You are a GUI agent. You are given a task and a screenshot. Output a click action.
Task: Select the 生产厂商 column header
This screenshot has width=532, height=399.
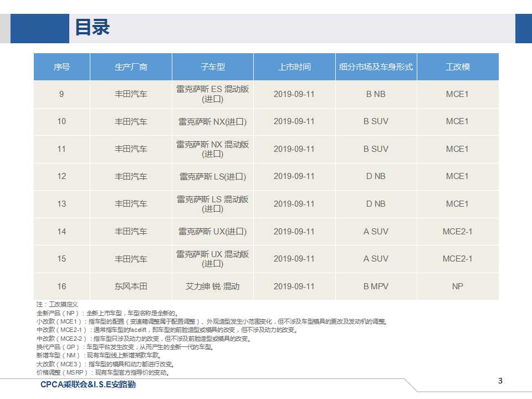(131, 67)
